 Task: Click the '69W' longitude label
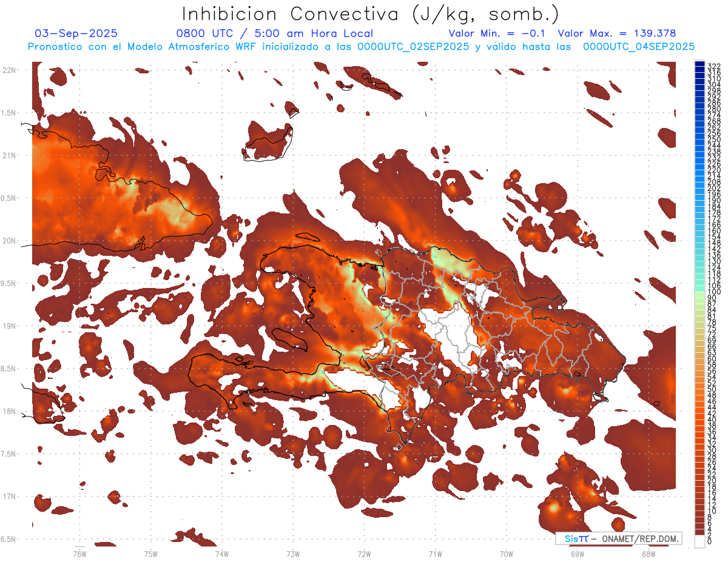[x=577, y=554]
